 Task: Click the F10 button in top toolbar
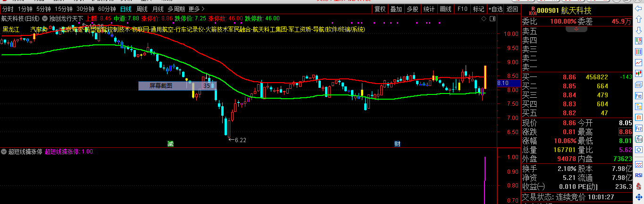point(462,9)
